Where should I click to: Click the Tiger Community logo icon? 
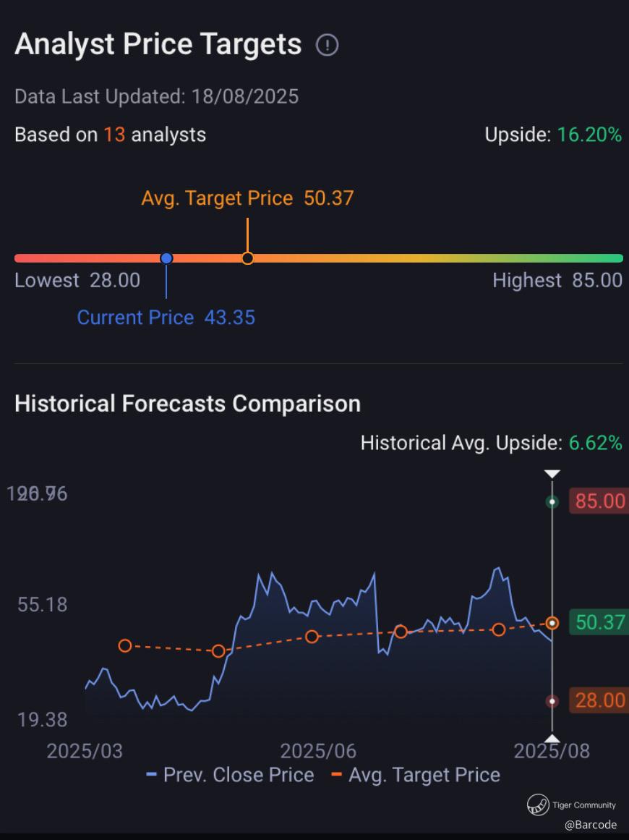coord(537,805)
